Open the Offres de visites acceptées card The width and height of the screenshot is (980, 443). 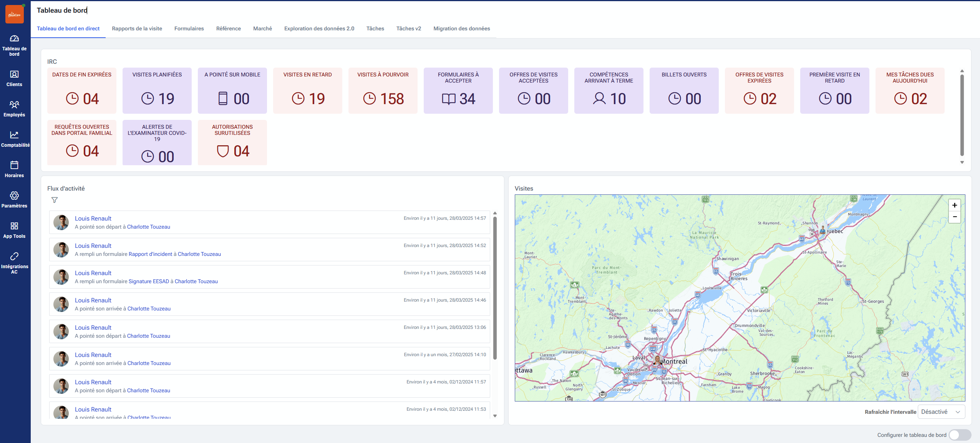[534, 91]
